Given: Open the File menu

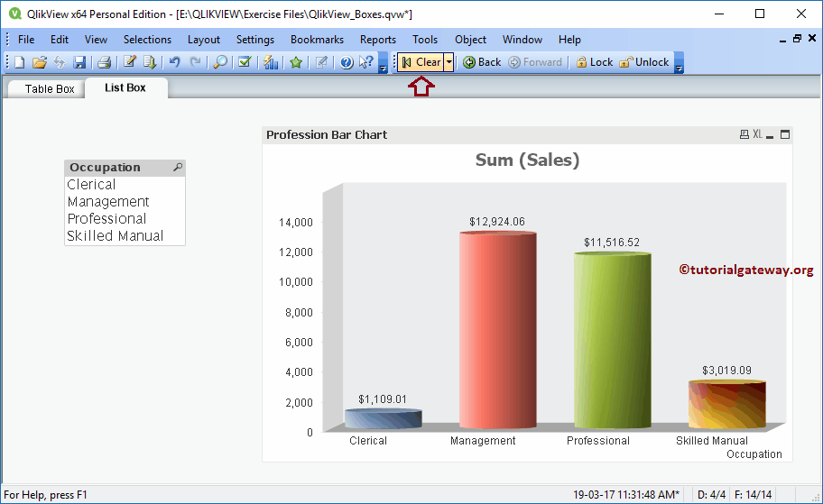Looking at the screenshot, I should click(26, 40).
